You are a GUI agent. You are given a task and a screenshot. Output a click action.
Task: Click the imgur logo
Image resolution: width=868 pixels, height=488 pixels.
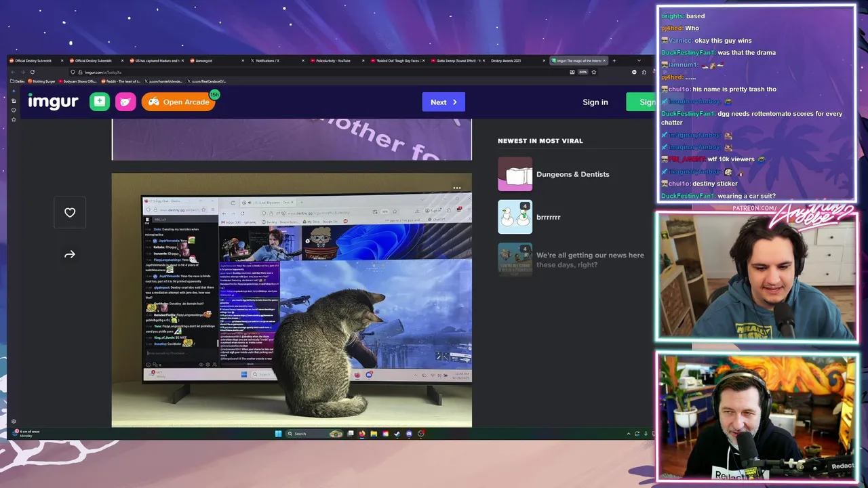[53, 102]
